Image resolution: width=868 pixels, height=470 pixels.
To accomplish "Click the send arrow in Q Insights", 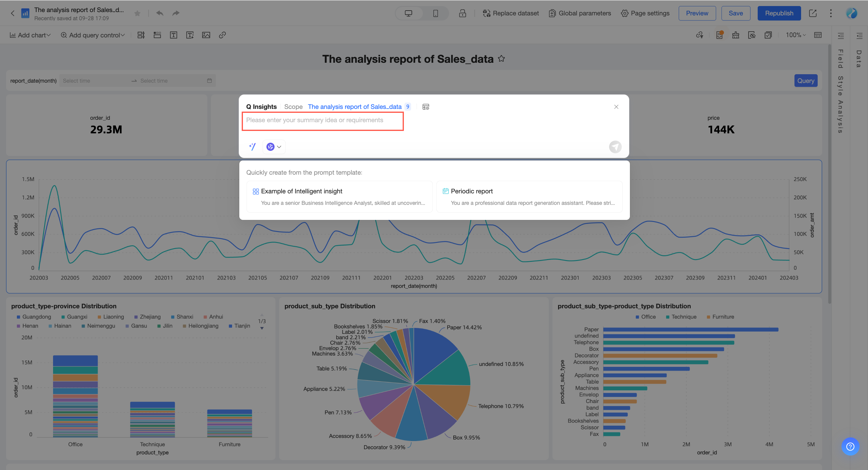I will pos(615,147).
